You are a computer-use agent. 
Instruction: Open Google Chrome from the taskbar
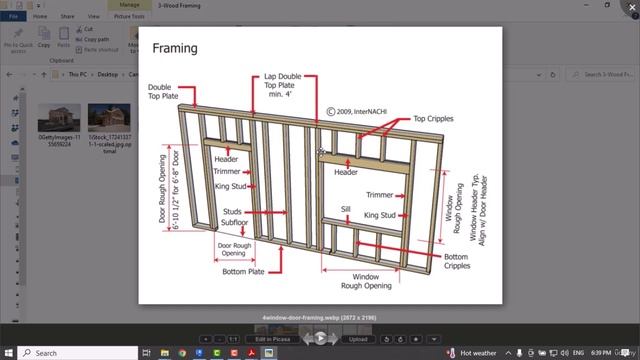coord(182,353)
